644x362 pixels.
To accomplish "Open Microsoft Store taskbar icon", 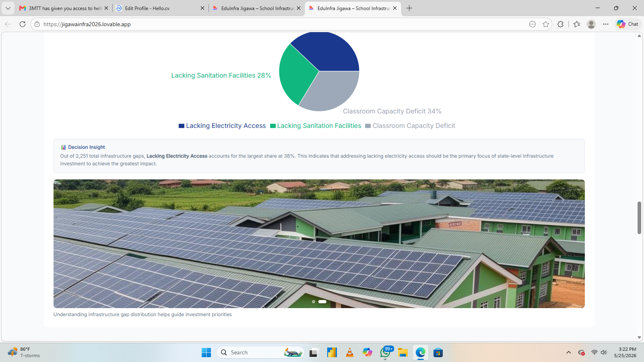I will 438,353.
